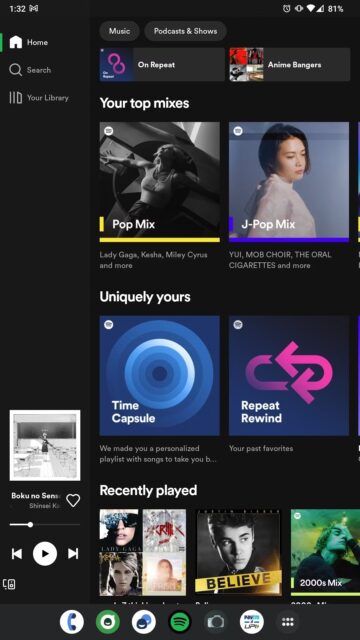Viewport: 360px width, 640px height.
Task: Skip to the next track
Action: click(x=73, y=554)
